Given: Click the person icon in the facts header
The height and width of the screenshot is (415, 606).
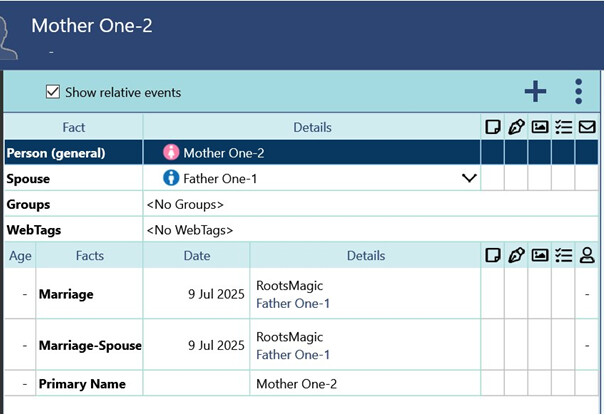Looking at the screenshot, I should pyautogui.click(x=587, y=255).
